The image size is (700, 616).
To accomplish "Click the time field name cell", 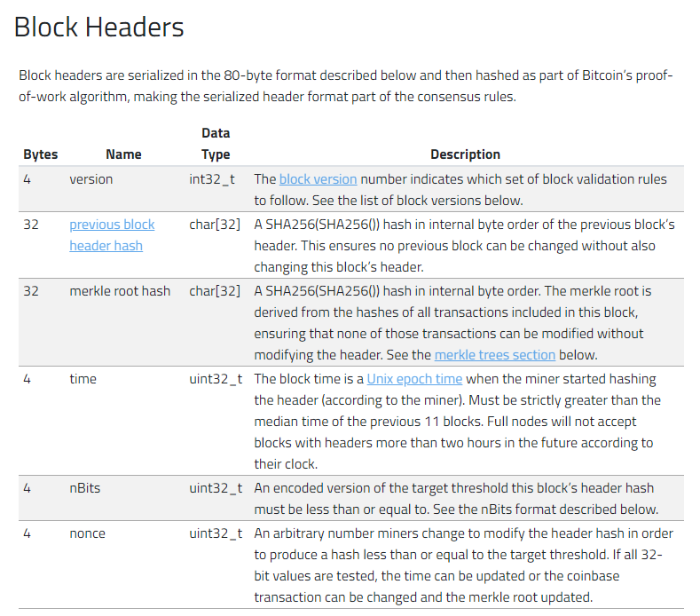I will tap(83, 379).
